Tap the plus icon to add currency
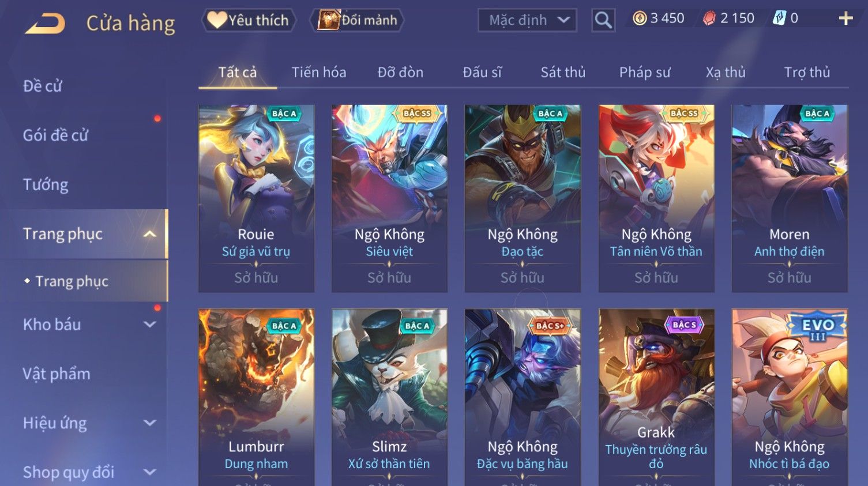This screenshot has width=868, height=486. point(846,19)
